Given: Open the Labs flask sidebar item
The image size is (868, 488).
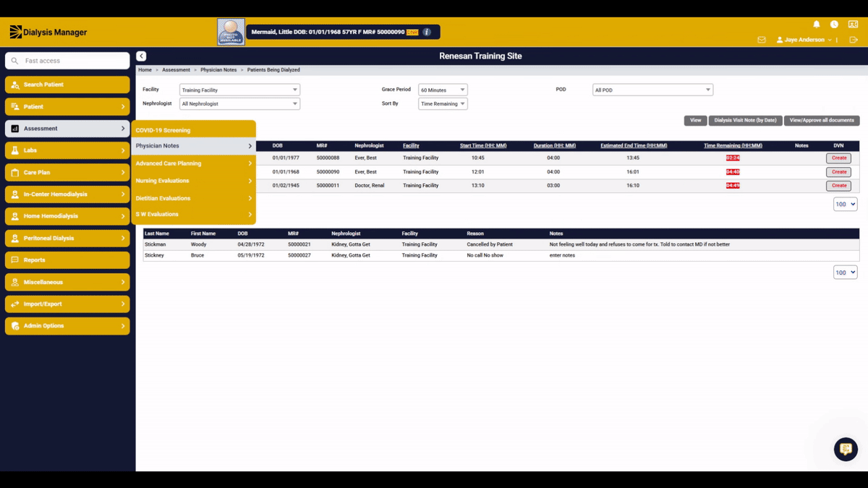Looking at the screenshot, I should pyautogui.click(x=67, y=150).
